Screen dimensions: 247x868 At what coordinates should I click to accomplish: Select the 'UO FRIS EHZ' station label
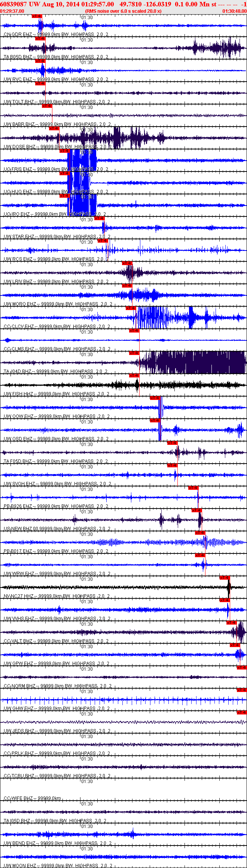click(18, 169)
